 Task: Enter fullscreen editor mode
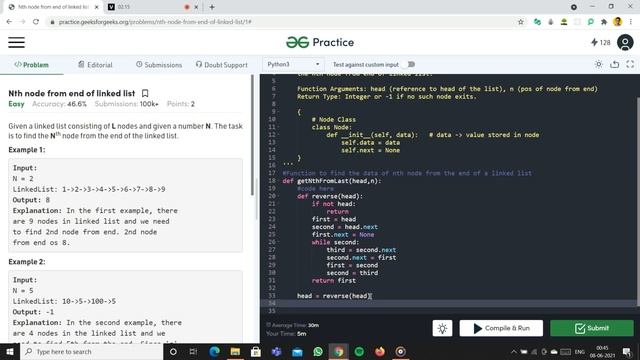point(630,64)
